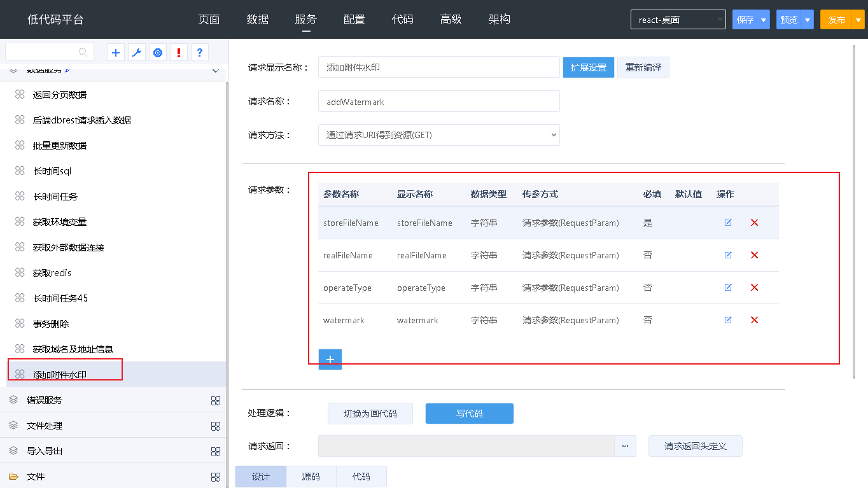Select 事务删除 in the tree
The image size is (868, 488).
[51, 324]
